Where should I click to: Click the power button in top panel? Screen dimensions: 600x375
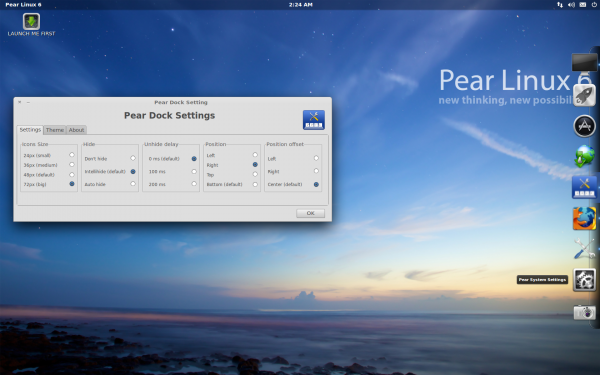594,5
